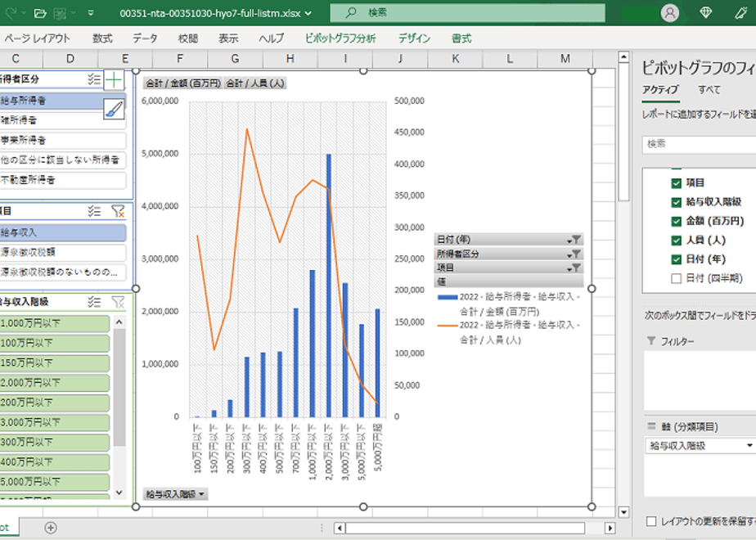Image resolution: width=756 pixels, height=540 pixels.
Task: Open the 表示 ribbon tab
Action: pos(228,38)
